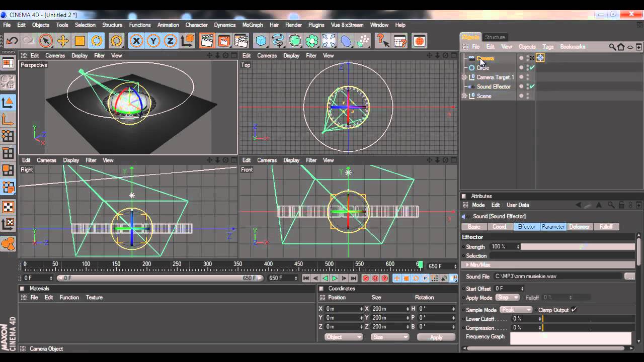Viewport: 644px width, 362px height.
Task: Click the home icon in Objects panel
Action: pyautogui.click(x=621, y=47)
